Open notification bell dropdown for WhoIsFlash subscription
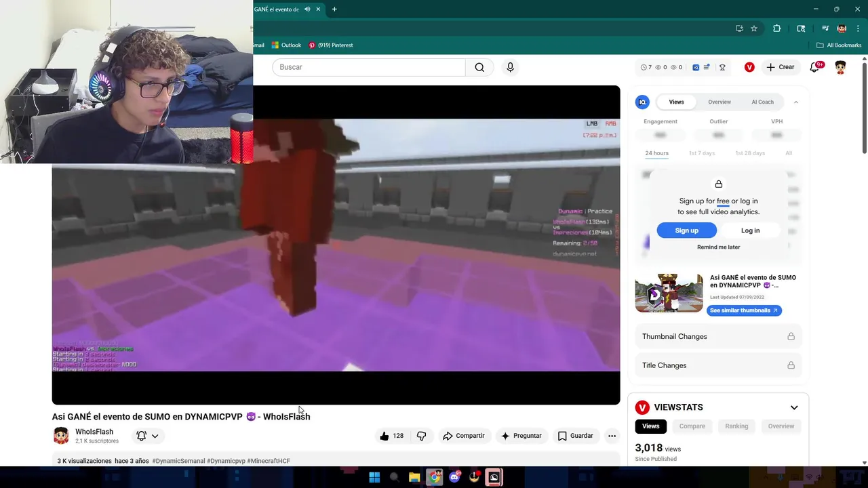Viewport: 868px width, 488px height. 148,436
